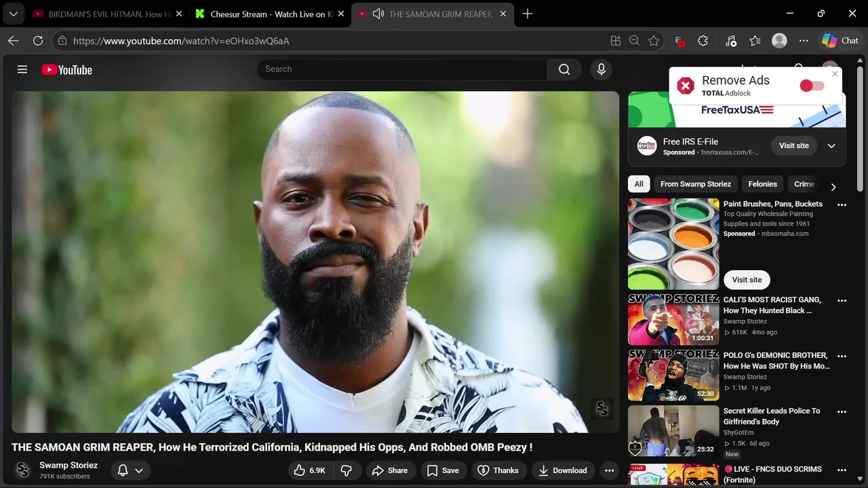
Task: Start voice search with microphone icon
Action: click(x=601, y=69)
